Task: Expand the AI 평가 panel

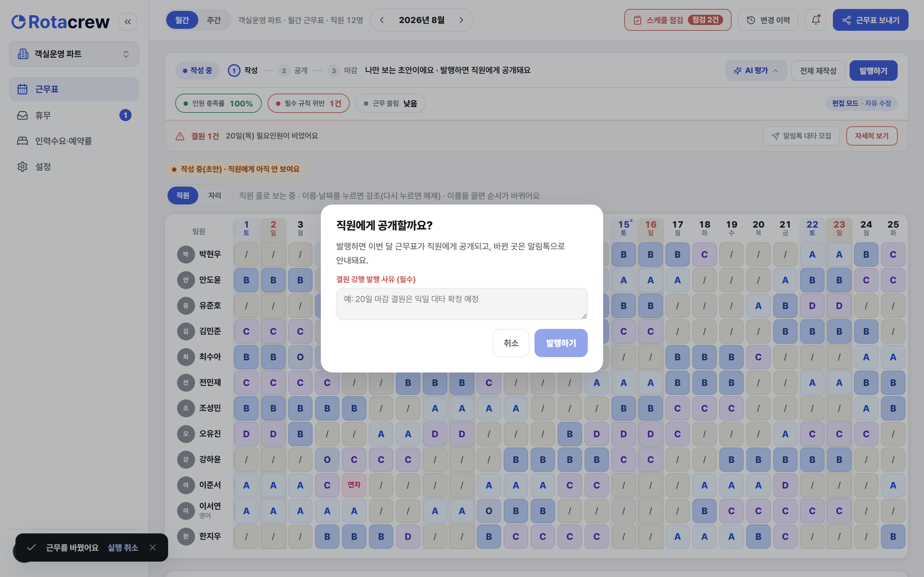Action: click(x=756, y=71)
